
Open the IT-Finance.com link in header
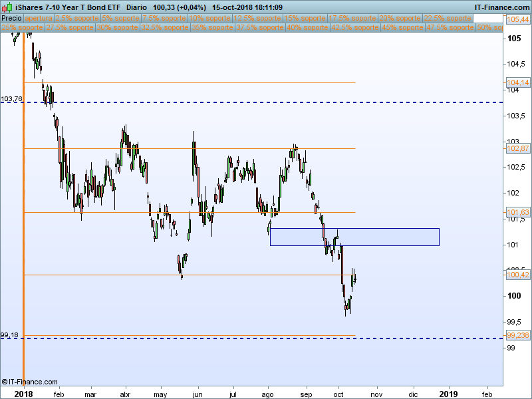click(x=502, y=7)
